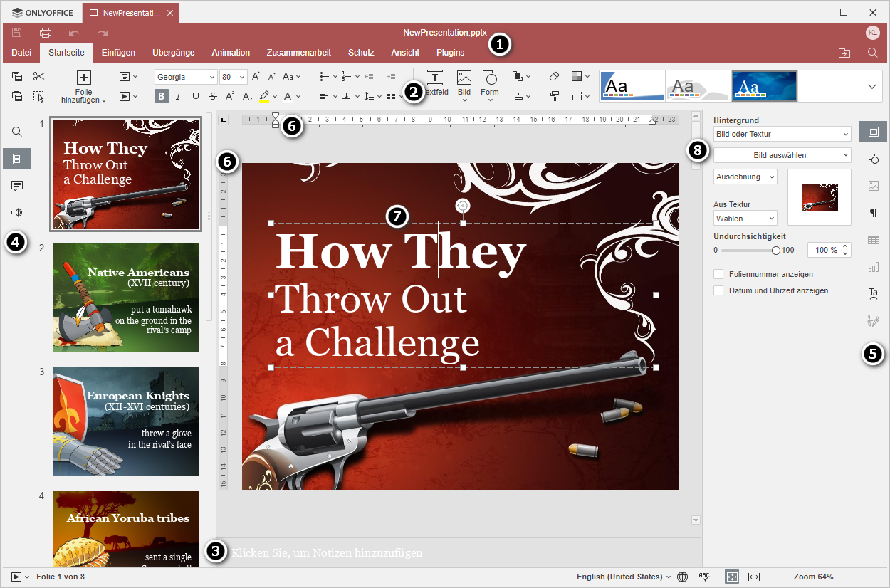Toggle the slide thumbnails panel in the left sidebar

(x=17, y=159)
